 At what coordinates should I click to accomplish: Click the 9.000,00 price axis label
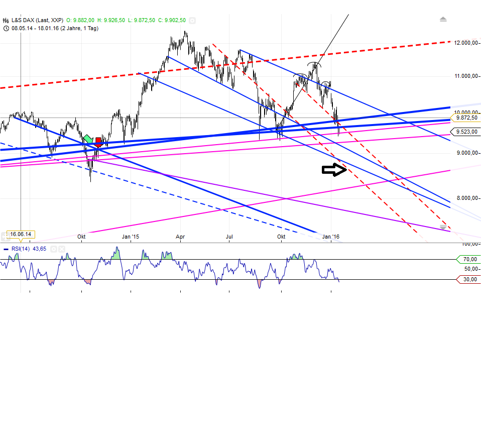pos(467,153)
